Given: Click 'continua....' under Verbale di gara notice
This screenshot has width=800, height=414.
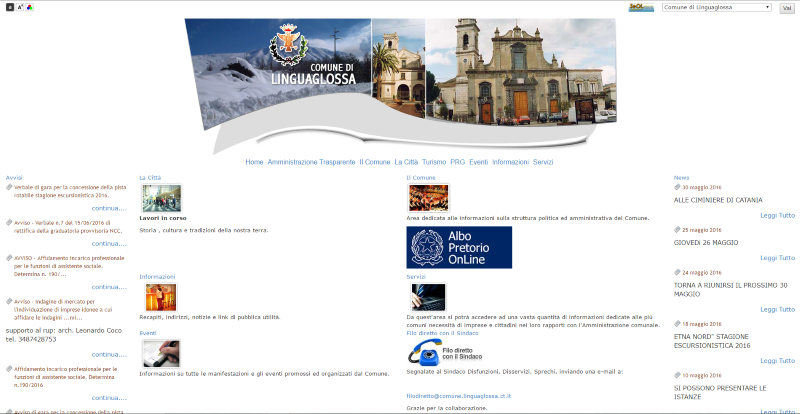Looking at the screenshot, I should pyautogui.click(x=109, y=208).
